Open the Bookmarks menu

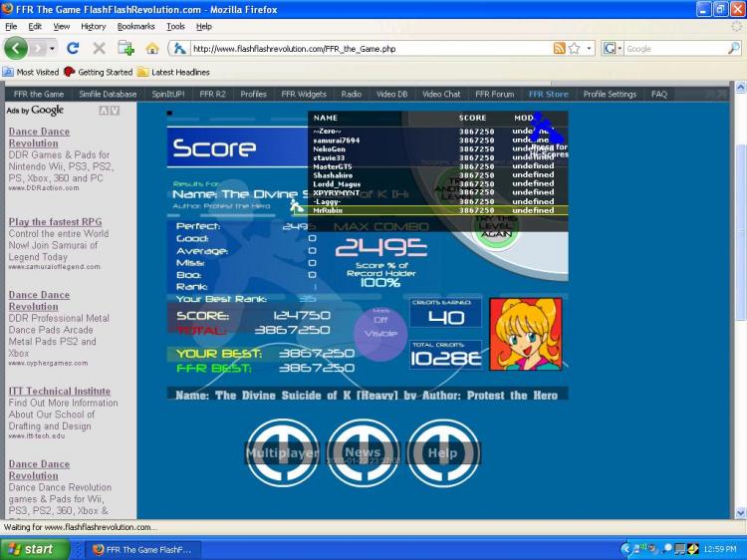tap(135, 27)
